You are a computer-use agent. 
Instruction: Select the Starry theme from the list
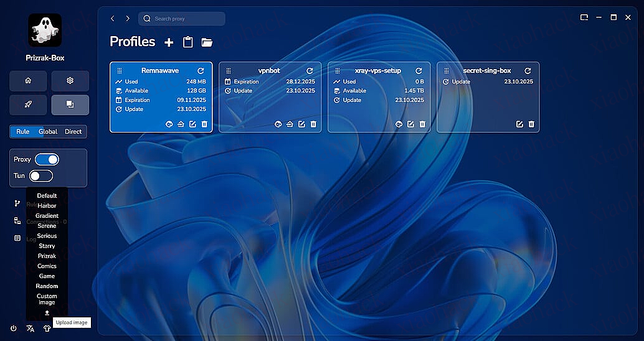[47, 246]
